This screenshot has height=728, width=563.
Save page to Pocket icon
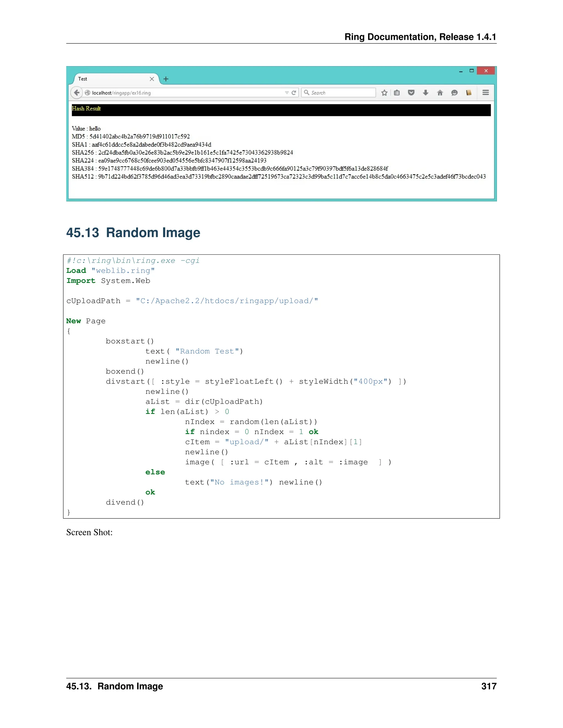(x=411, y=93)
